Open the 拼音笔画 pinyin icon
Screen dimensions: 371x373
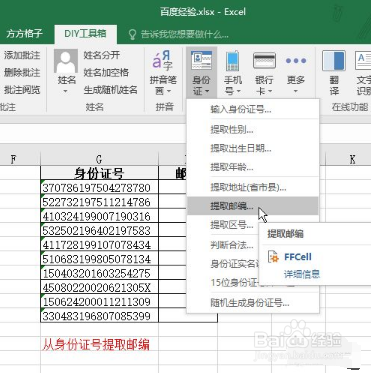point(162,61)
